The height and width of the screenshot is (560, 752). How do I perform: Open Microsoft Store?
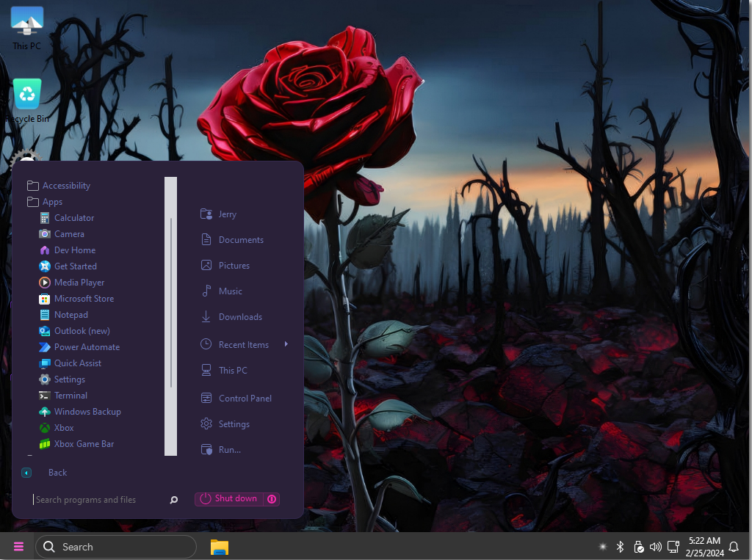[x=84, y=299]
